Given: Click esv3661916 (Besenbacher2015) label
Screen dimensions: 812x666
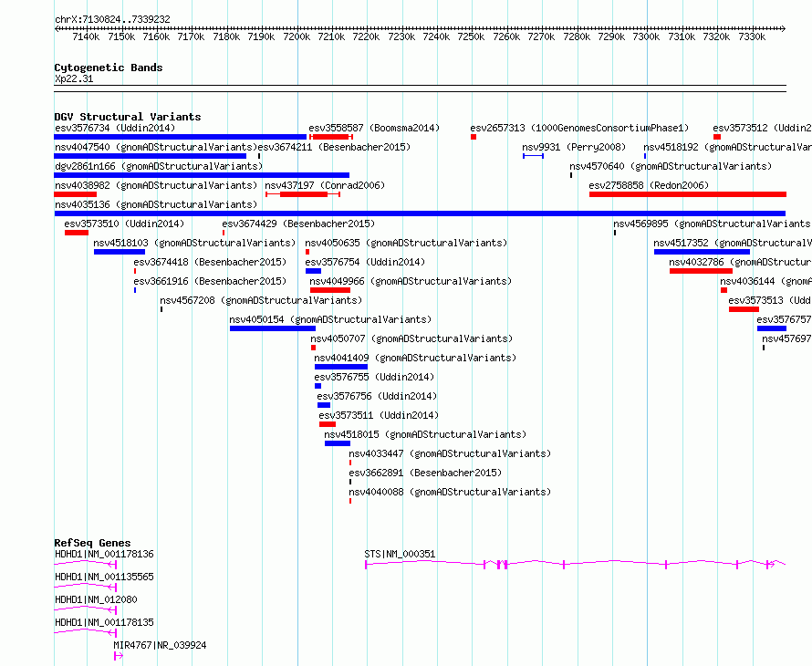Looking at the screenshot, I should [x=210, y=281].
